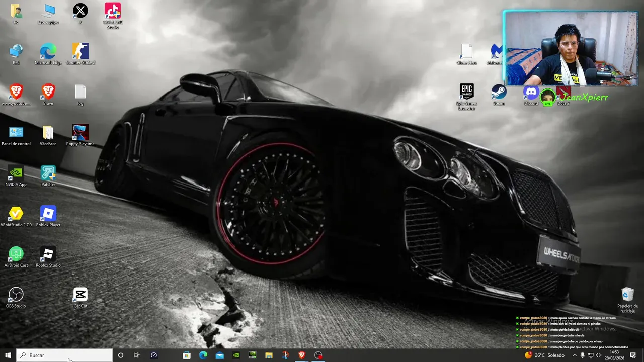Switch to Brave on the taskbar
The height and width of the screenshot is (362, 644).
coord(302,355)
